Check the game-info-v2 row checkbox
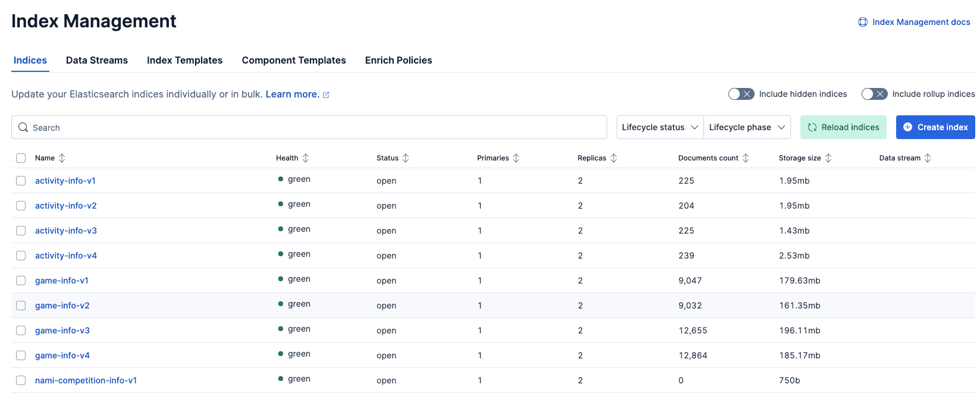The height and width of the screenshot is (400, 980). tap(21, 305)
